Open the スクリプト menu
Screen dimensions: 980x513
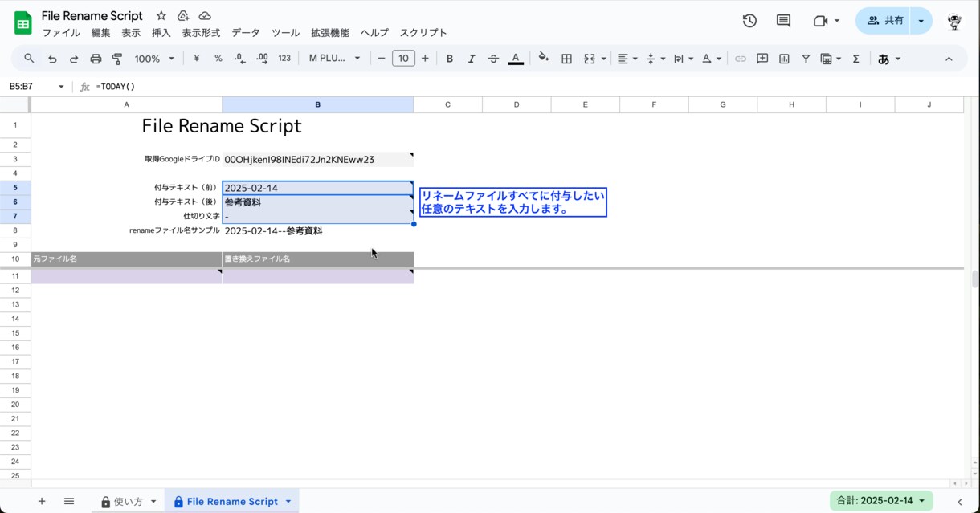click(423, 33)
